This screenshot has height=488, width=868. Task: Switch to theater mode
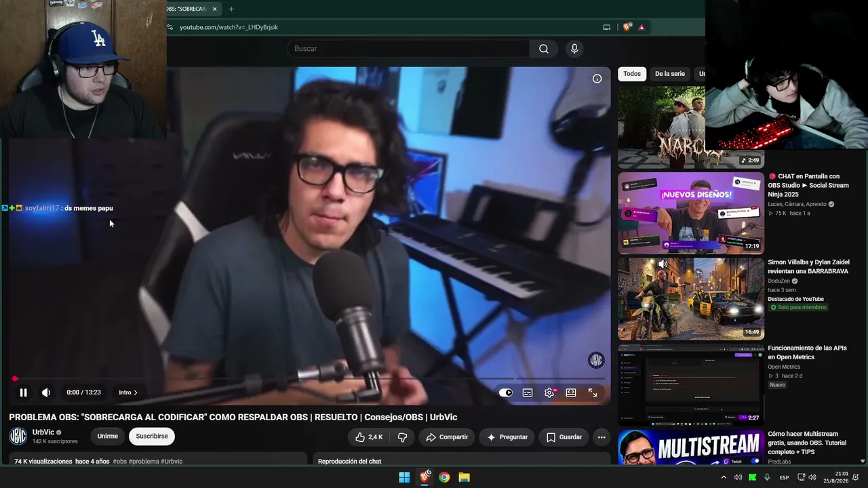click(571, 392)
